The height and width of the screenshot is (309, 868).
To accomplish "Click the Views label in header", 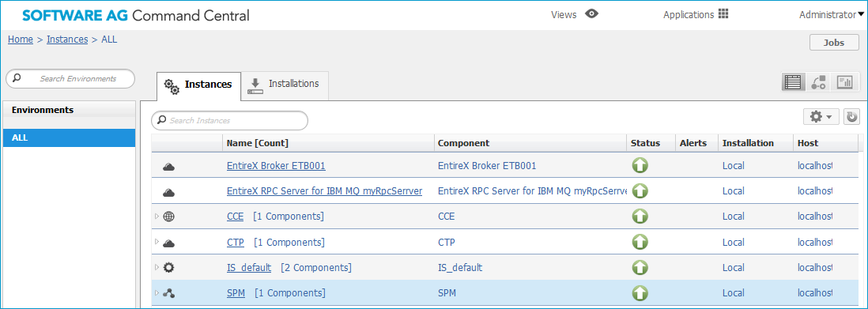I will tap(564, 15).
